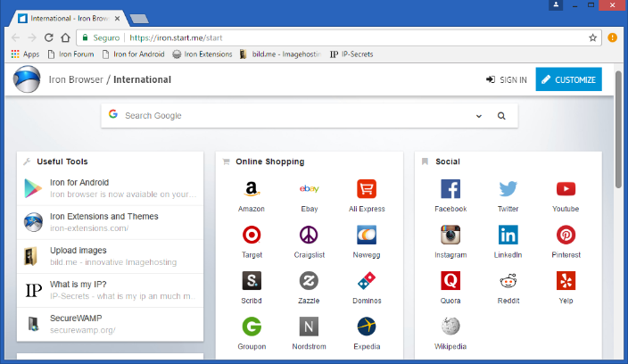
Task: Click the SIGN IN button
Action: 507,79
